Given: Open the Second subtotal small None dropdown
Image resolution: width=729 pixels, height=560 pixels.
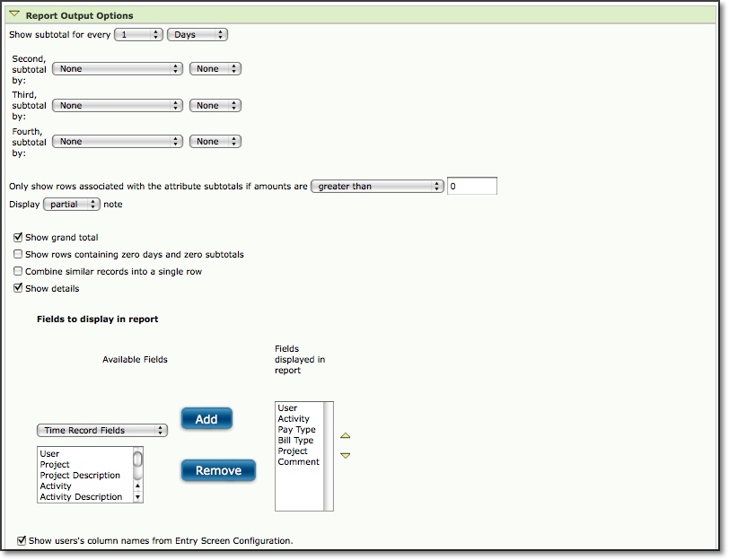Looking at the screenshot, I should click(x=215, y=69).
